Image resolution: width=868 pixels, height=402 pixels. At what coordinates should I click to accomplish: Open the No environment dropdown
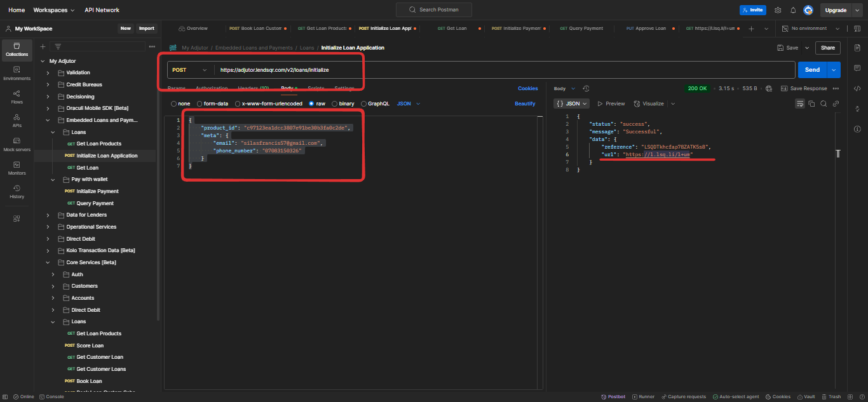810,29
